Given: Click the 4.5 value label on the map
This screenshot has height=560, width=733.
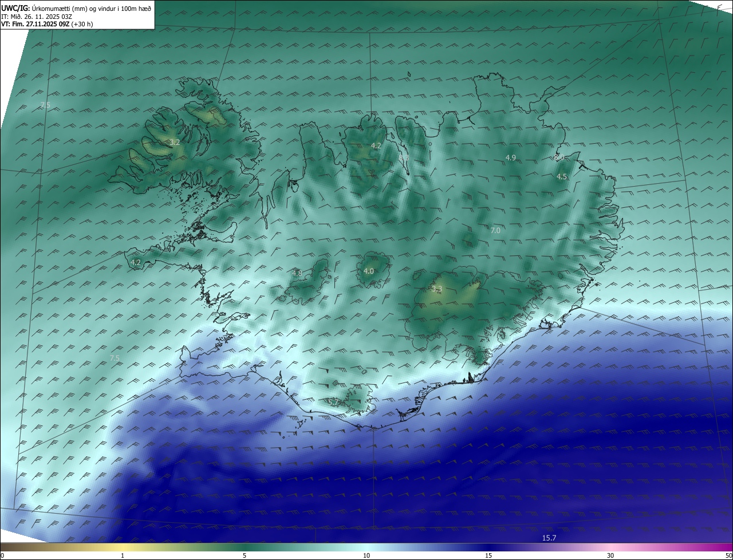Looking at the screenshot, I should (562, 177).
